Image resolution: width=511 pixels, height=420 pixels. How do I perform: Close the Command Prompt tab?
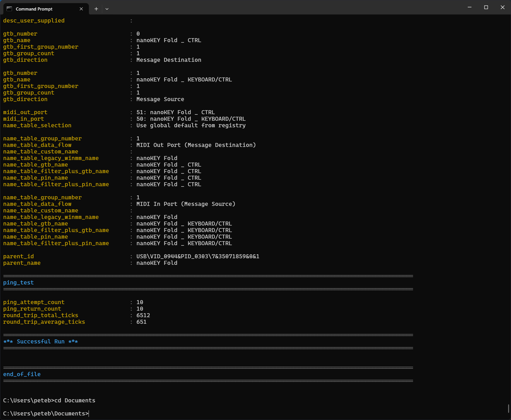[x=81, y=9]
